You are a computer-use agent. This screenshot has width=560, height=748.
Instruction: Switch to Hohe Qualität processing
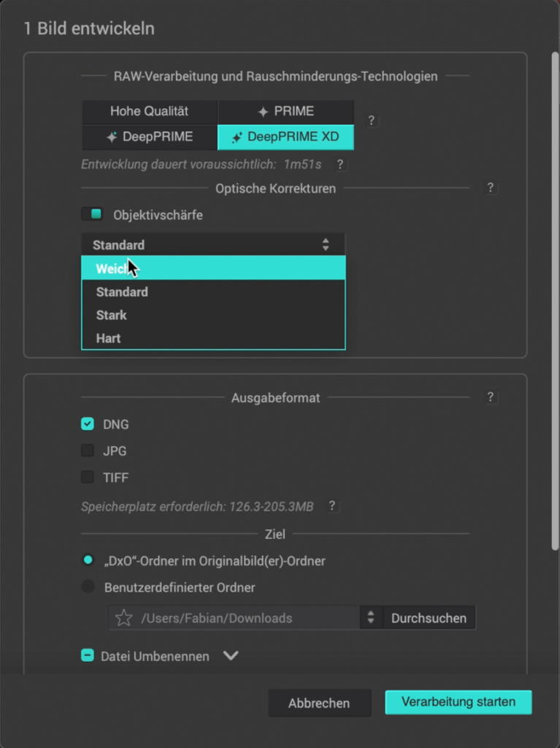click(x=150, y=111)
